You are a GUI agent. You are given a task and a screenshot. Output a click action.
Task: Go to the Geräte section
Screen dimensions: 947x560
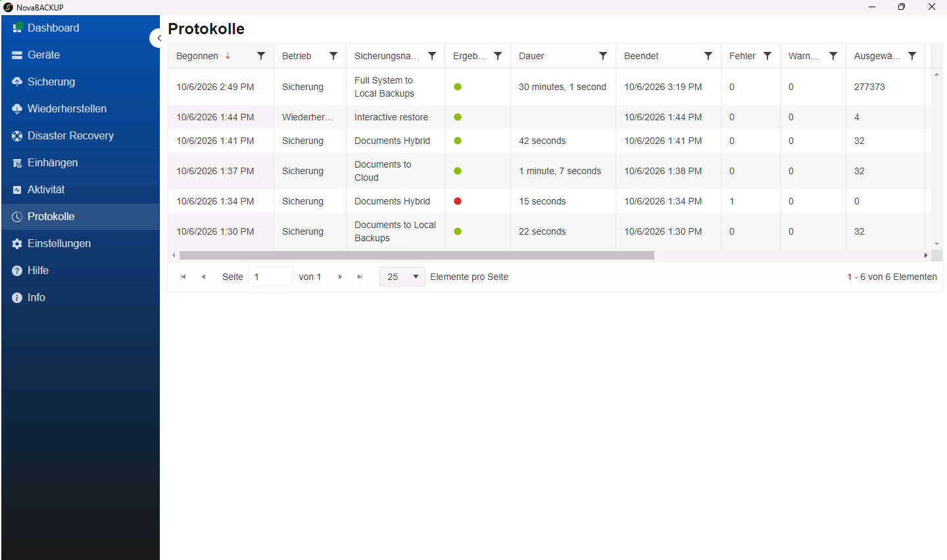(x=80, y=55)
